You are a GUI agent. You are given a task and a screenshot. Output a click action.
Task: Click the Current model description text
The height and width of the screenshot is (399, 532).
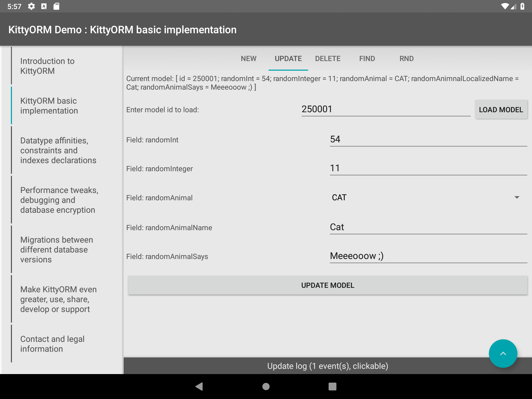322,83
